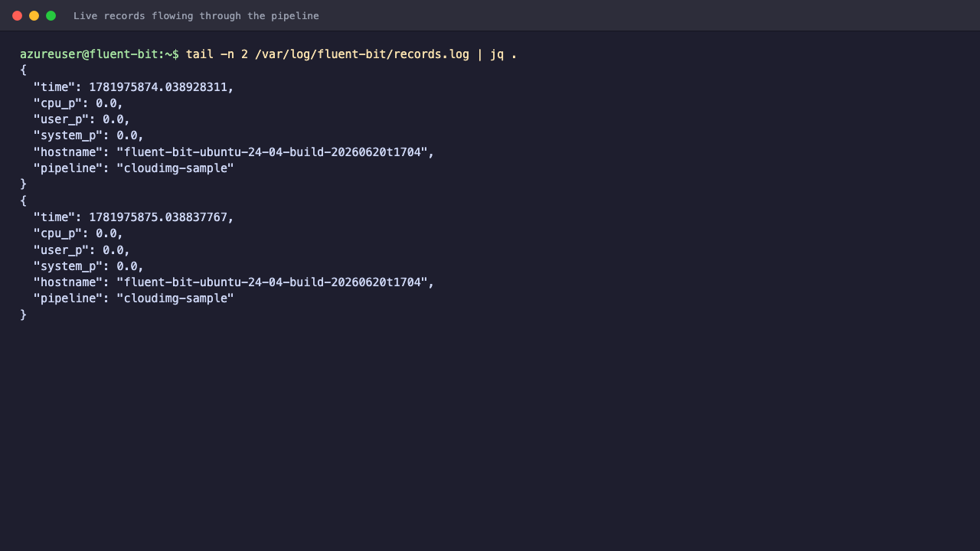Screen dimensions: 980x551
Task: Click the red close window button
Action: click(x=17, y=15)
